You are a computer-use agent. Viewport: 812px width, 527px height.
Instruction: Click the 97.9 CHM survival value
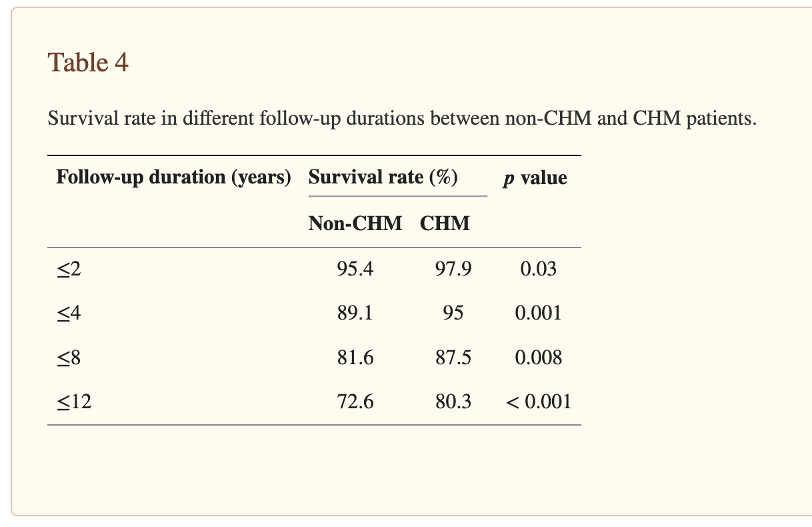click(x=453, y=269)
